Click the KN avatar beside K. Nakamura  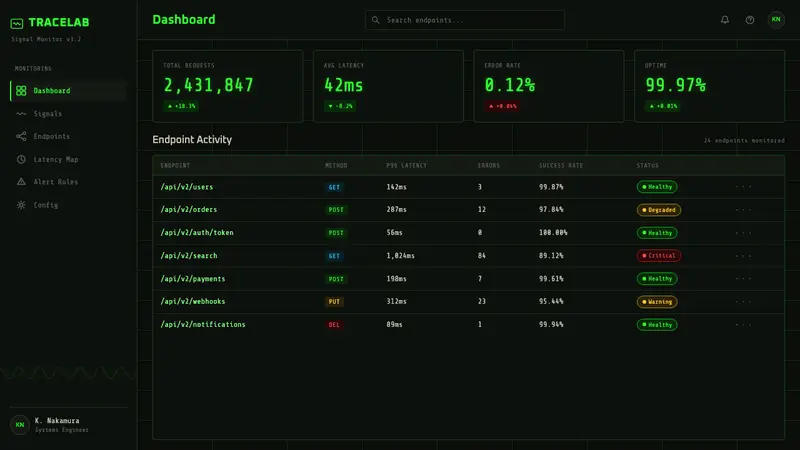(x=20, y=424)
